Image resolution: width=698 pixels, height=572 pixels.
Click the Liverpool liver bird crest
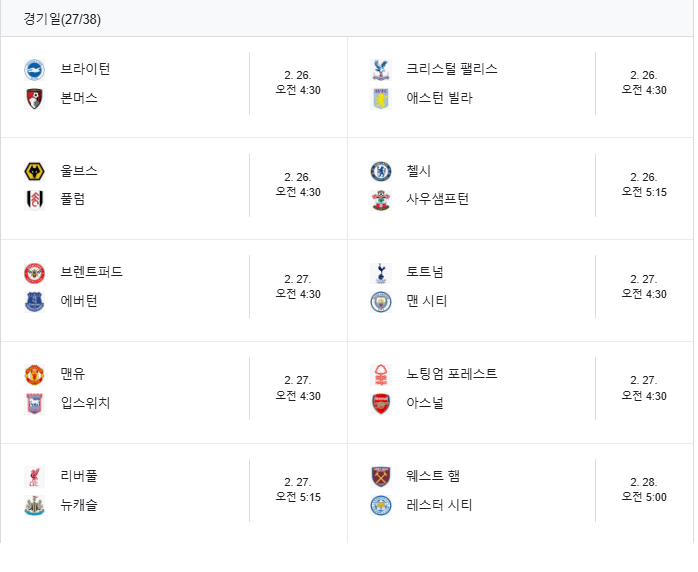point(34,477)
